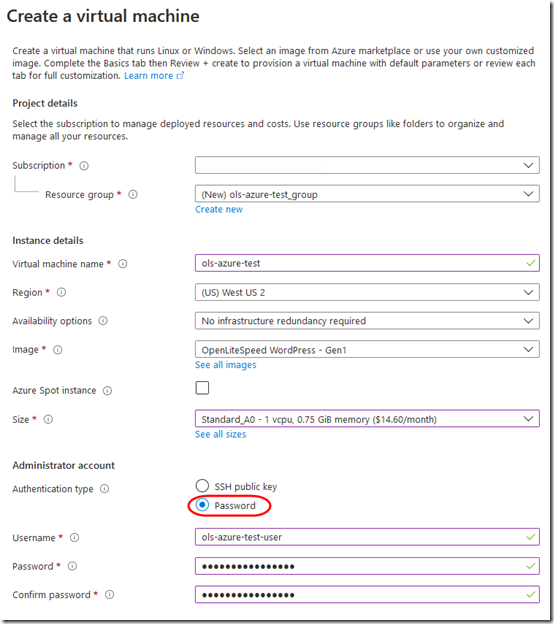The height and width of the screenshot is (624, 554).
Task: Open the Size dropdown with Standard_A0
Action: point(367,419)
